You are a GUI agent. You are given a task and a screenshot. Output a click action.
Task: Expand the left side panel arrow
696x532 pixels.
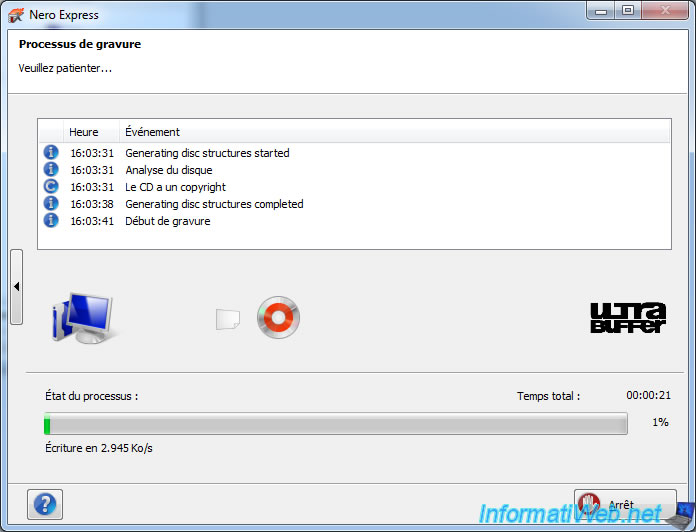coord(16,287)
